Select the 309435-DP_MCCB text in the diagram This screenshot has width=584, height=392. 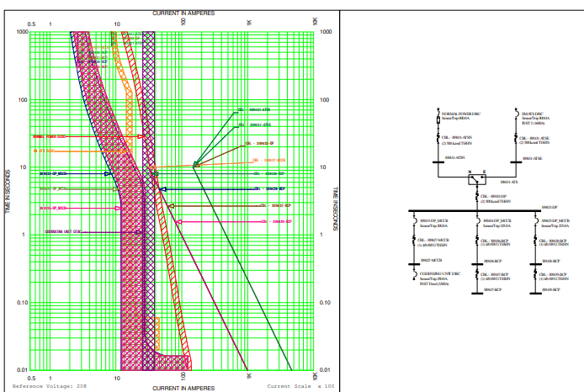coord(555,220)
